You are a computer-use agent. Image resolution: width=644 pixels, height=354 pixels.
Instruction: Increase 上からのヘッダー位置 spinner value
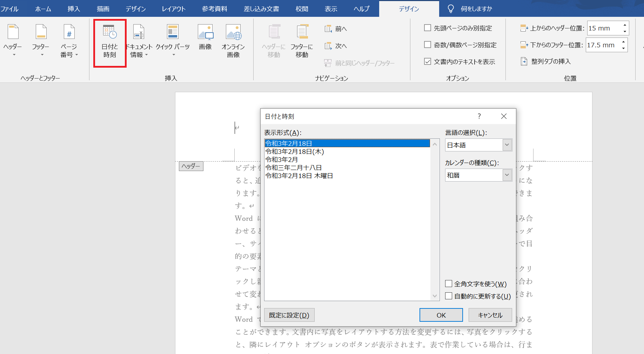tap(625, 25)
